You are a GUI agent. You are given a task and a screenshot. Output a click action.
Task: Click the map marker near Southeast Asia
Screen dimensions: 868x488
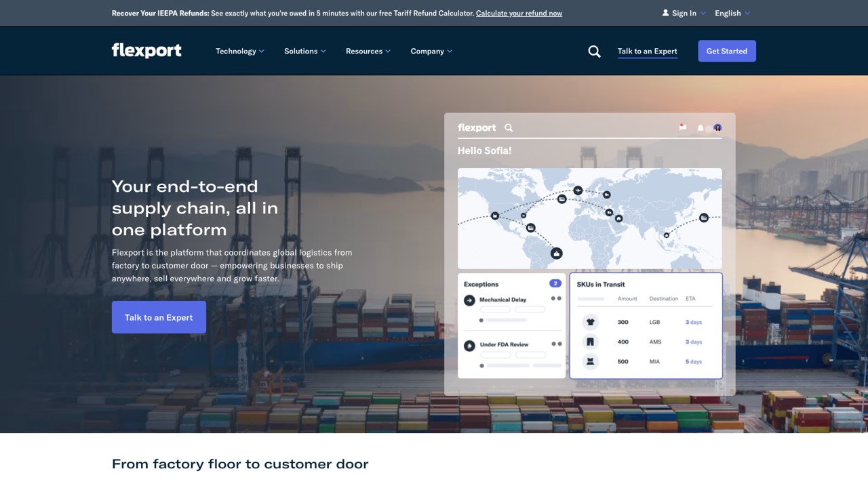[667, 235]
